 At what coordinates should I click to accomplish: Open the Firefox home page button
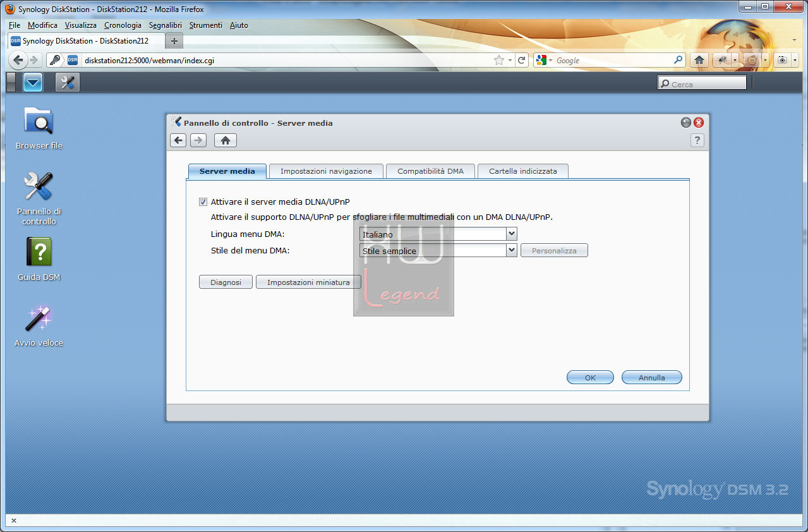(699, 60)
